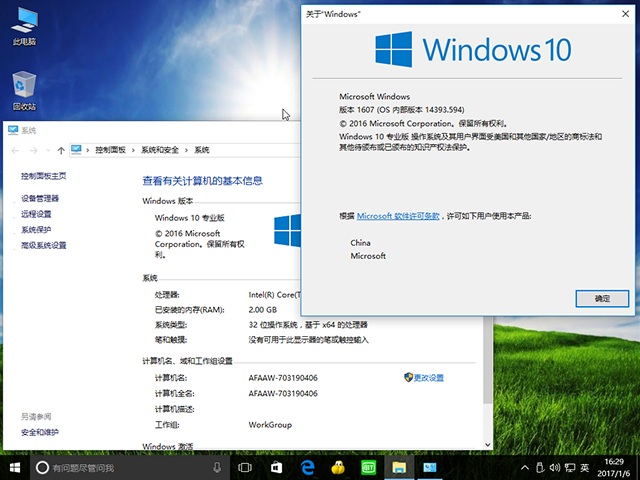
Task: Click the Windows Start button
Action: click(x=15, y=467)
